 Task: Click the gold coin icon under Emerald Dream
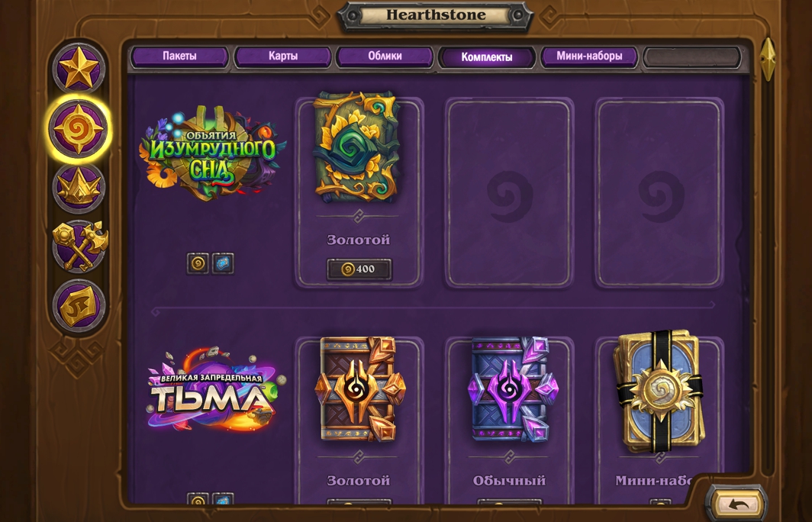pos(198,263)
